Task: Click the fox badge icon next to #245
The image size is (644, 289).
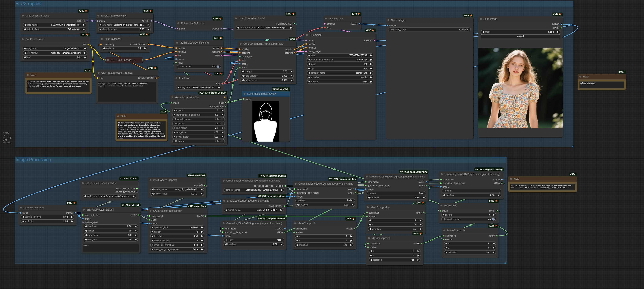Action: [x=86, y=11]
